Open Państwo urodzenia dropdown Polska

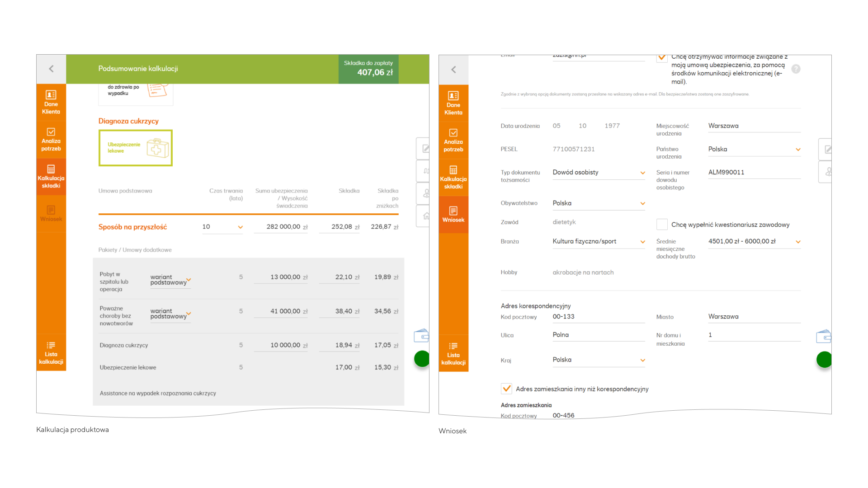coord(755,150)
